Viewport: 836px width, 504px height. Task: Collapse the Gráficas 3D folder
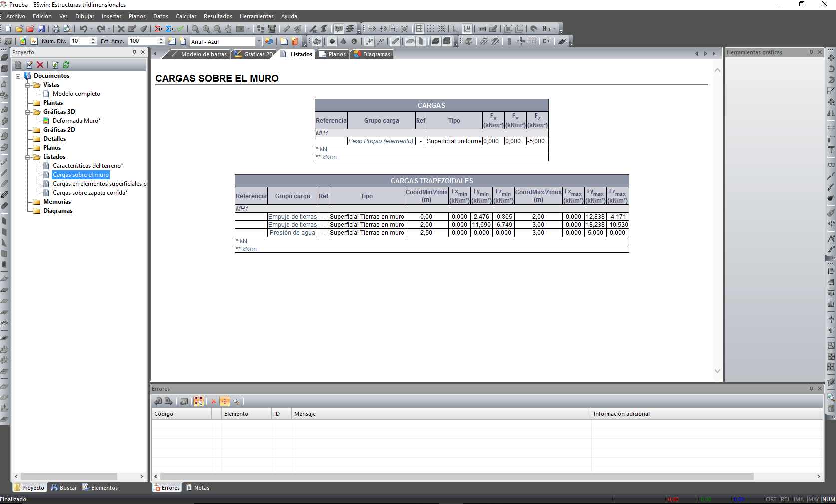coord(28,112)
